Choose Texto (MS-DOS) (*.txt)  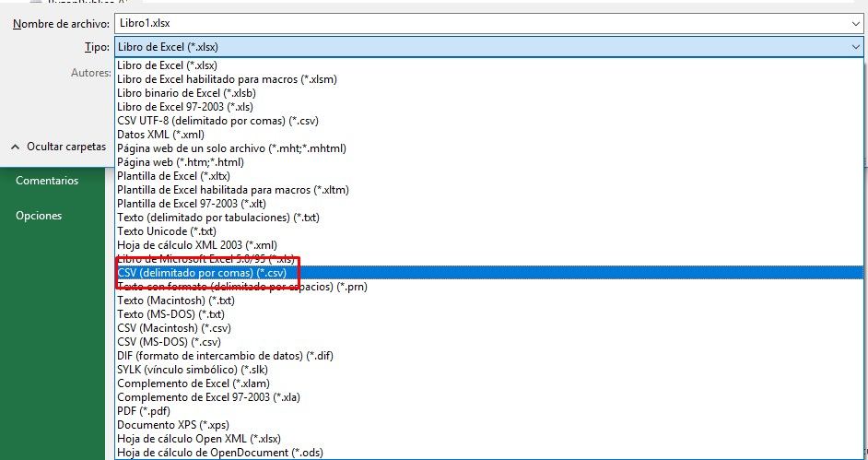coord(488,314)
